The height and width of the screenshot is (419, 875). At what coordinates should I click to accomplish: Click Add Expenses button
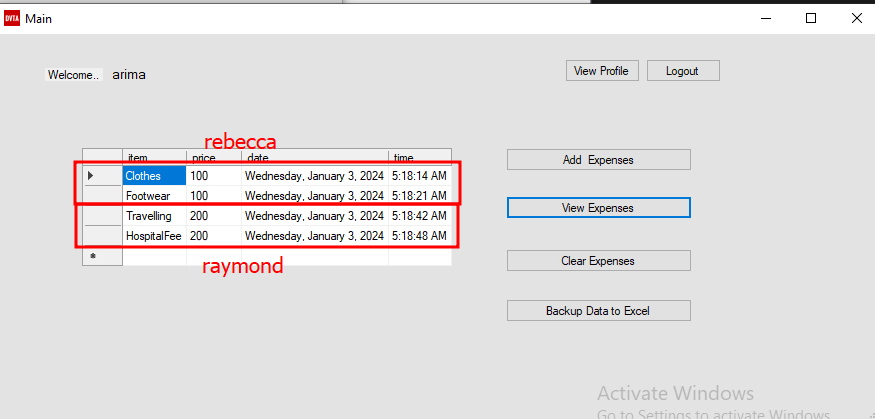coord(599,160)
